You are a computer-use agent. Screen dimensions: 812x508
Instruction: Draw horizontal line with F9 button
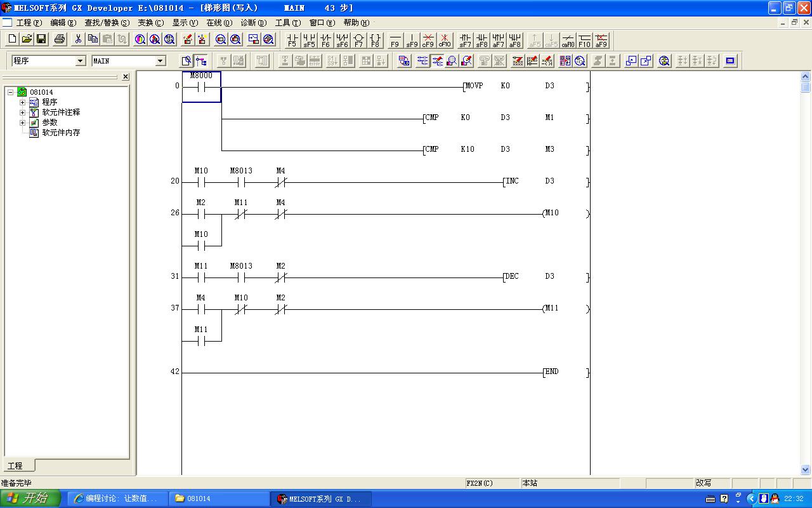click(395, 40)
